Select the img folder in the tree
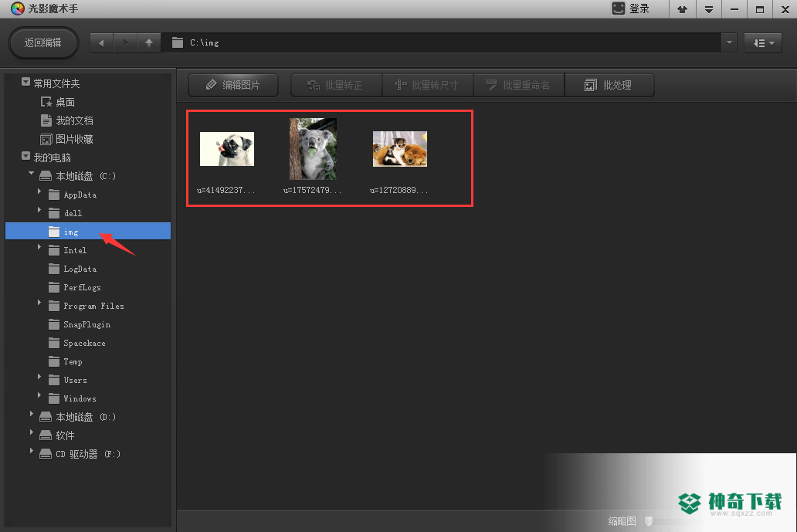The height and width of the screenshot is (532, 797). pyautogui.click(x=88, y=231)
